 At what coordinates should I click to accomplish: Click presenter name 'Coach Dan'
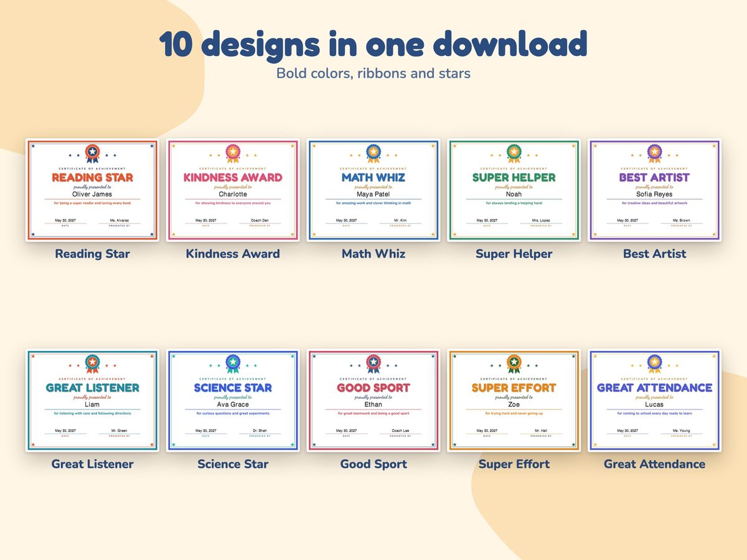[x=260, y=220]
